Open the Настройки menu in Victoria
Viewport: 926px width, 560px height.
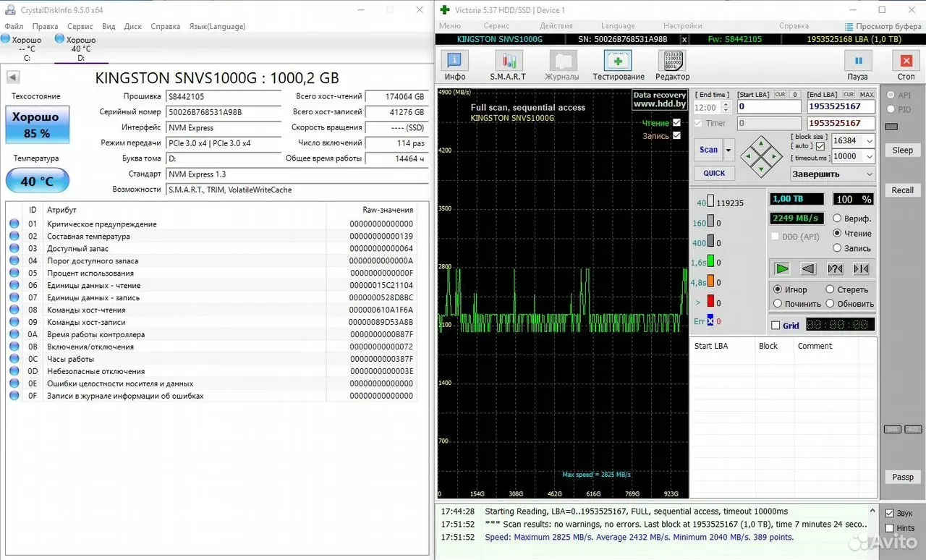point(682,26)
